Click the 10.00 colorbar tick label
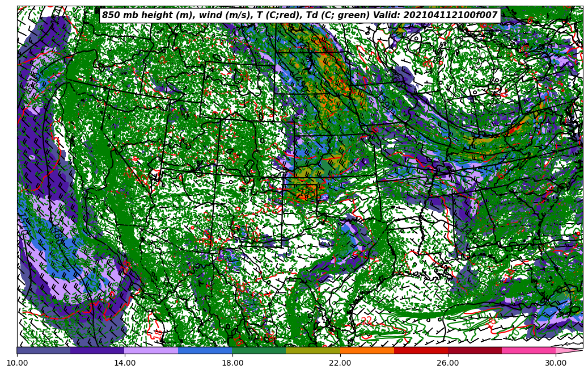 [x=17, y=362]
